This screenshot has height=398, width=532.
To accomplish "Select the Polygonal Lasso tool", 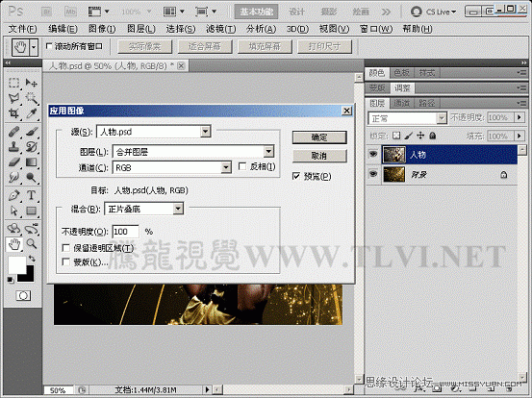I will pos(13,98).
